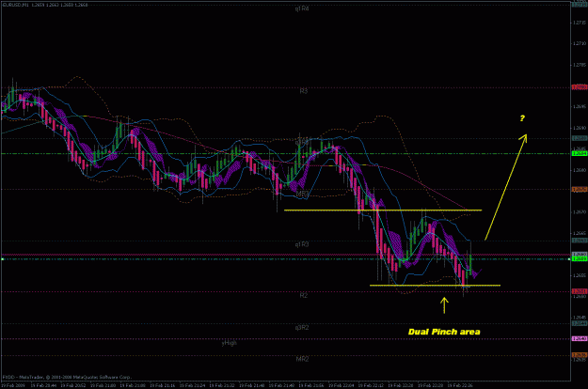The width and height of the screenshot is (588, 389).
Task: Click the EURUSD,M1 chart header text
Action: click(44, 5)
